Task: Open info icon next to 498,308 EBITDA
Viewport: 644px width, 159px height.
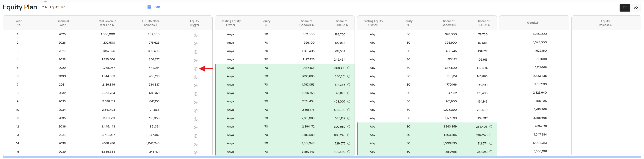Action: 349,110
